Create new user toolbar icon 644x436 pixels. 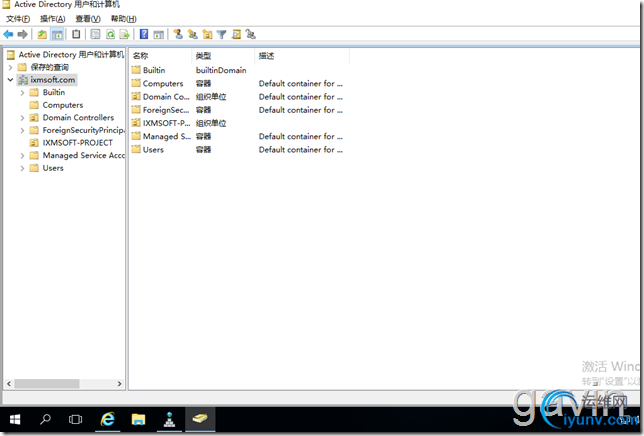[178, 34]
